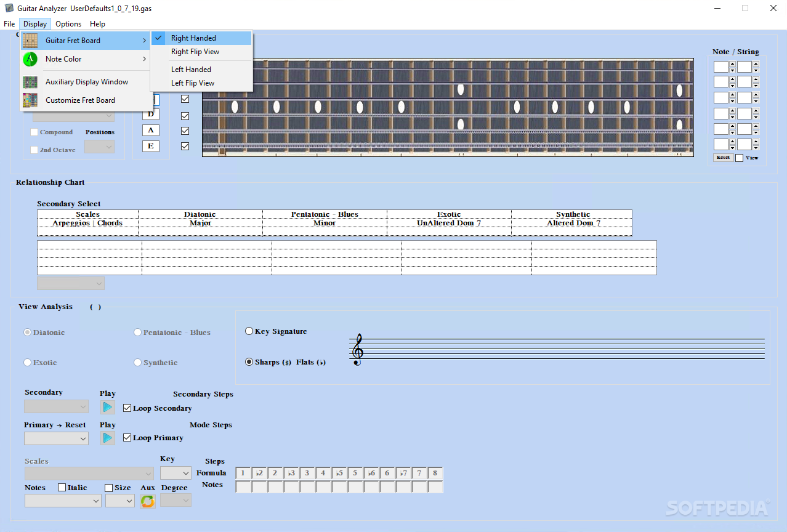The height and width of the screenshot is (532, 787).
Task: Click formula step button ♭3
Action: click(291, 474)
